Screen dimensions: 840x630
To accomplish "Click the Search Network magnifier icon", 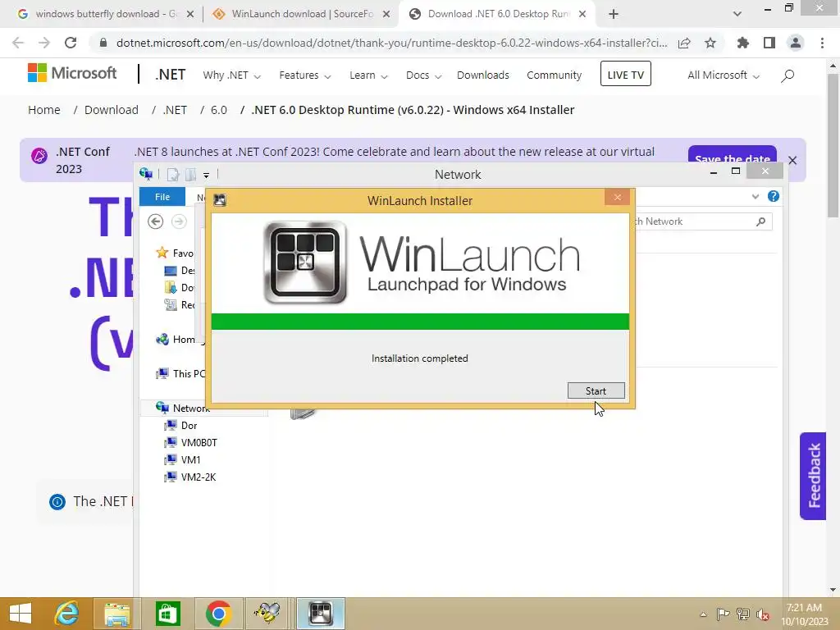I will [x=760, y=221].
